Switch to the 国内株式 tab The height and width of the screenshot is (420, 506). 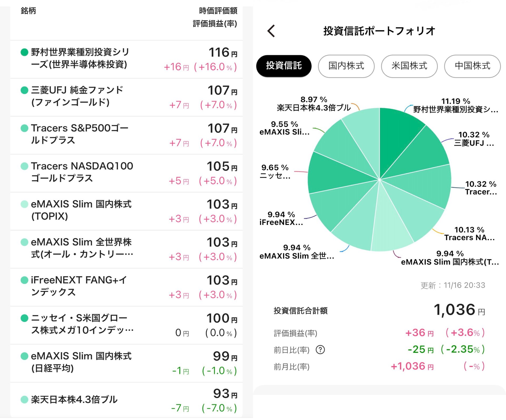pos(346,66)
